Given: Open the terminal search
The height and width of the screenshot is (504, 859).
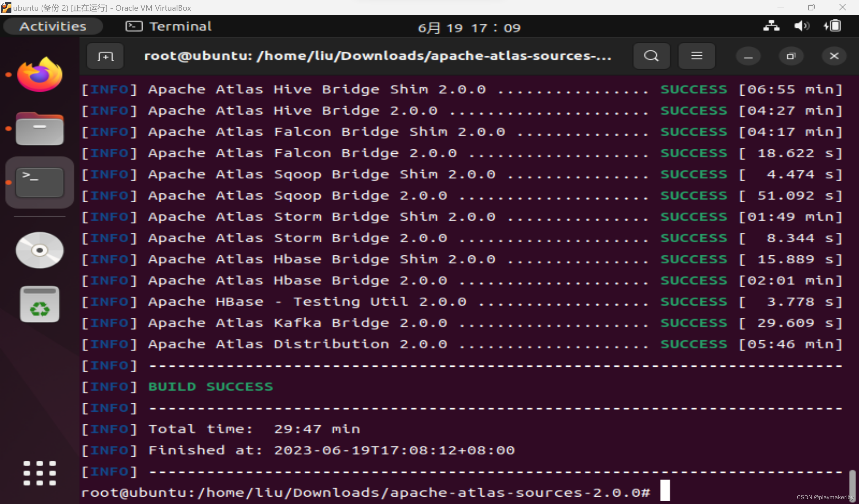Looking at the screenshot, I should pyautogui.click(x=651, y=56).
